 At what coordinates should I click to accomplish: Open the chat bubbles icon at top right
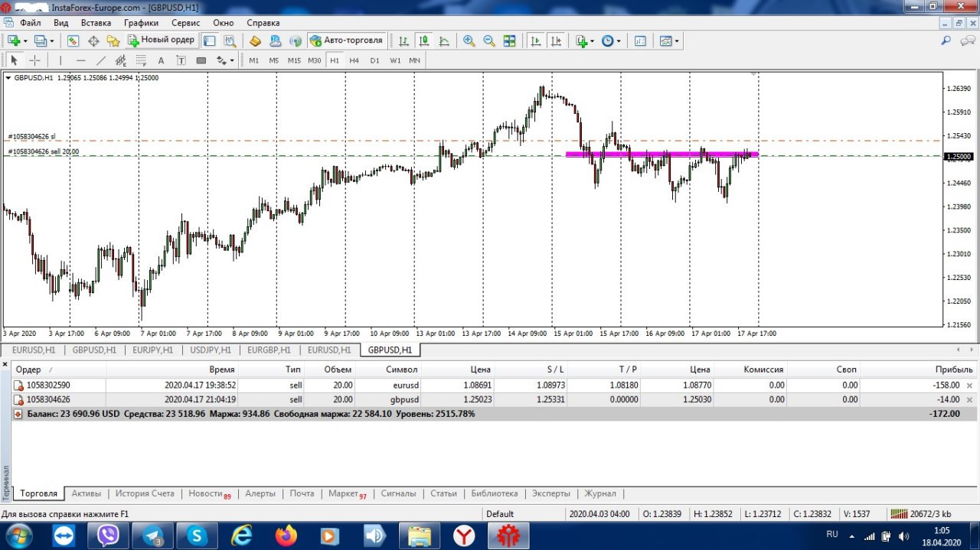pos(966,41)
